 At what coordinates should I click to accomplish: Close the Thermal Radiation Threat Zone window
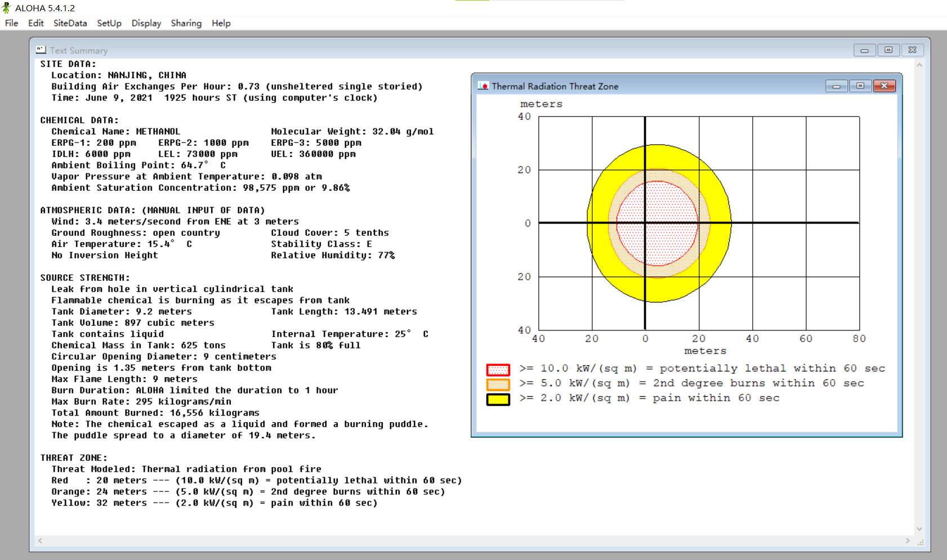[x=885, y=86]
